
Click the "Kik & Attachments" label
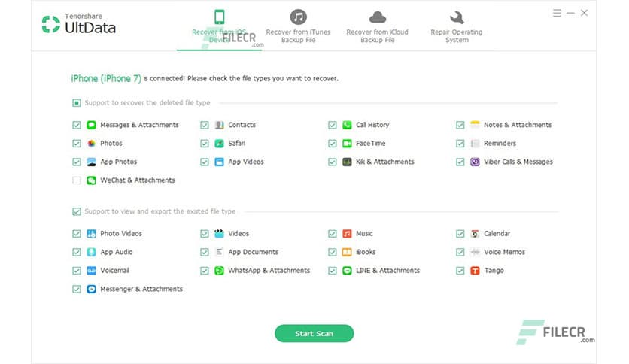(384, 162)
